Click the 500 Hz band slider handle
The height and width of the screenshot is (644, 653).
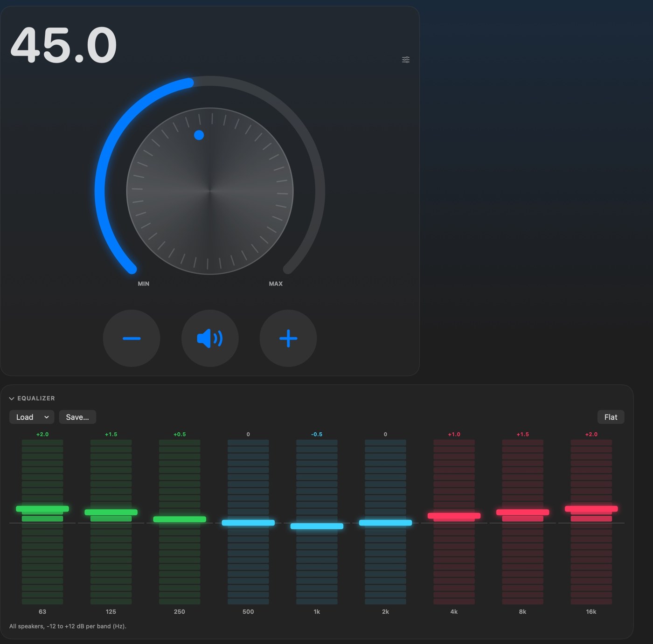pyautogui.click(x=248, y=523)
